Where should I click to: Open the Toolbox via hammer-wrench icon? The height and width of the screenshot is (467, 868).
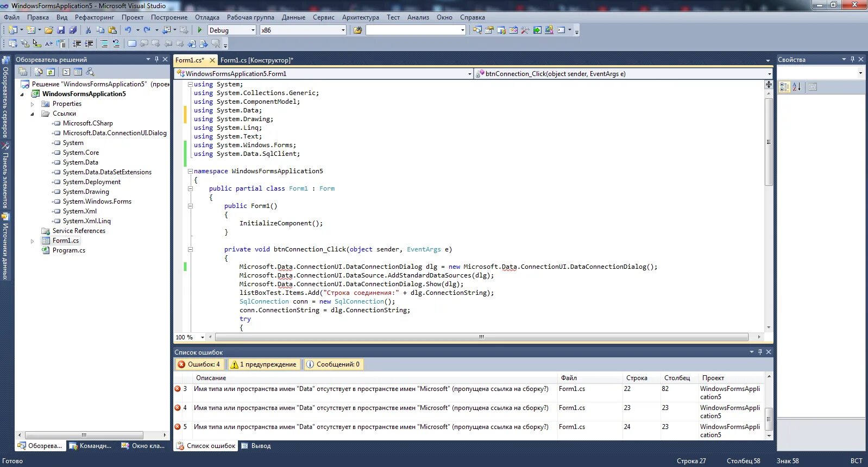tap(525, 30)
